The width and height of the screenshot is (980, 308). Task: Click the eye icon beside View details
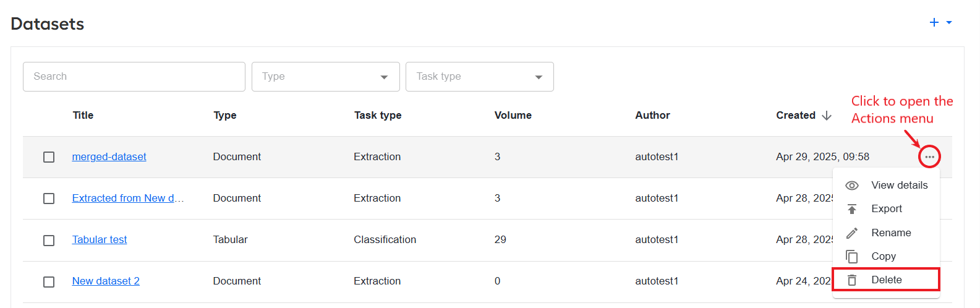(852, 186)
